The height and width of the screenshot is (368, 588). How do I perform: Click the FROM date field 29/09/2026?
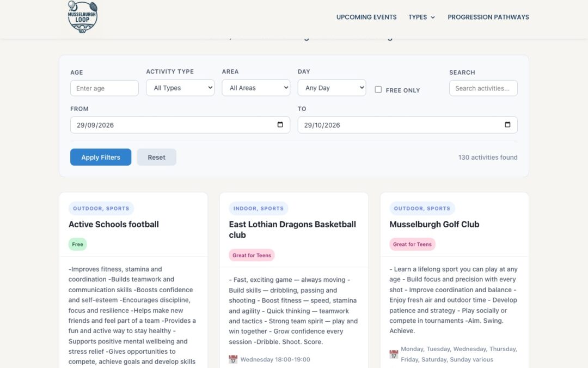coord(180,125)
